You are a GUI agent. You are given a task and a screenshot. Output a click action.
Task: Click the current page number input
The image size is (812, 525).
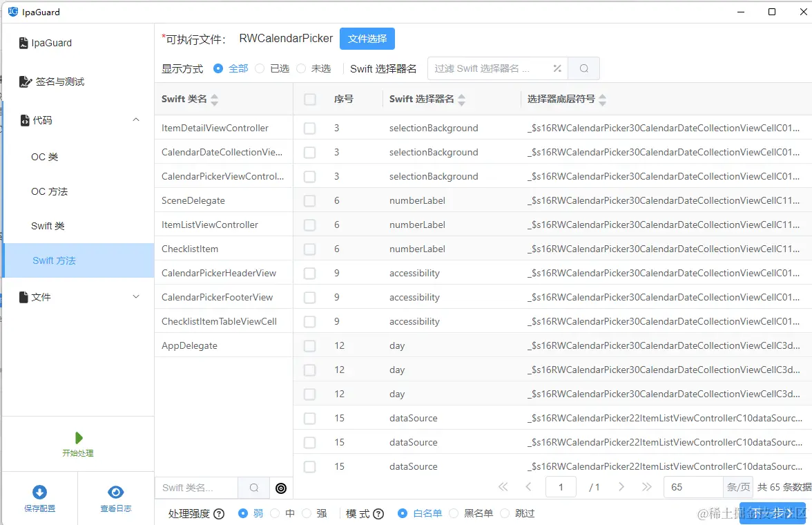(x=561, y=487)
